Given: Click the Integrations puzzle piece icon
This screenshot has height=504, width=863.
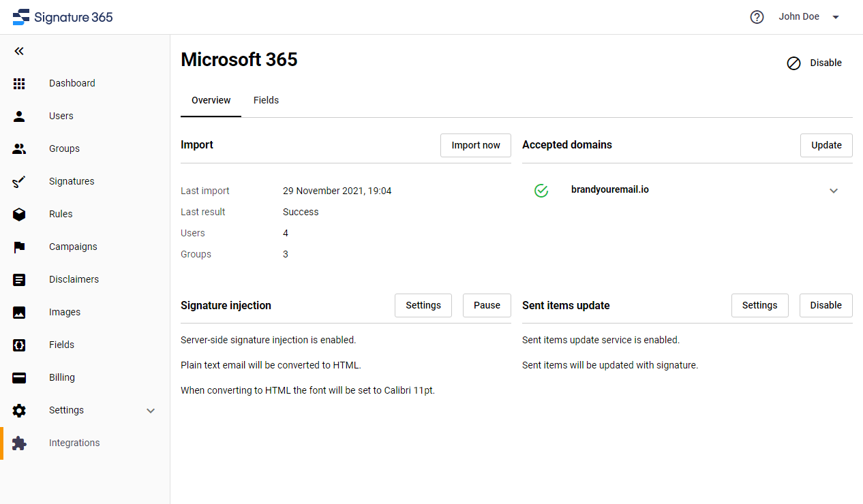Looking at the screenshot, I should (19, 443).
